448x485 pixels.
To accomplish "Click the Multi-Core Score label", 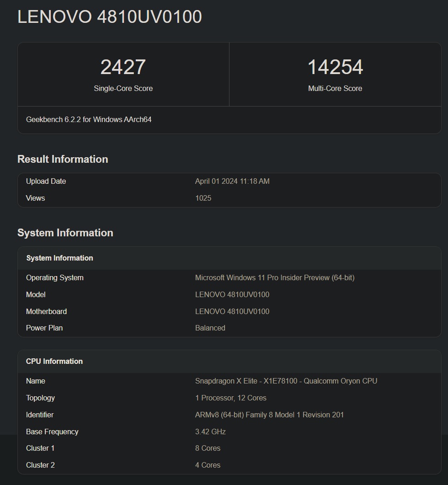I will pyautogui.click(x=335, y=89).
